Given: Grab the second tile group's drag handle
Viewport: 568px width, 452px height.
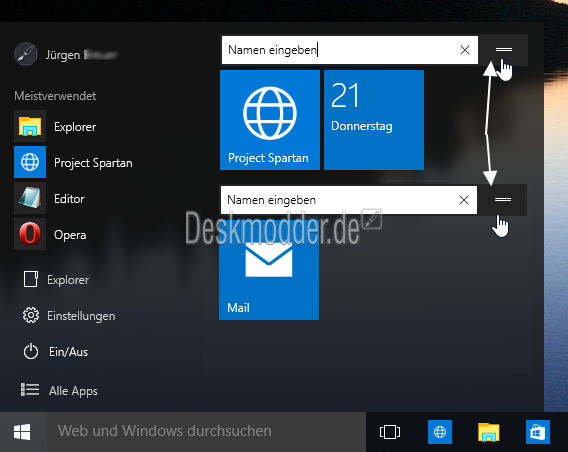Looking at the screenshot, I should (503, 200).
